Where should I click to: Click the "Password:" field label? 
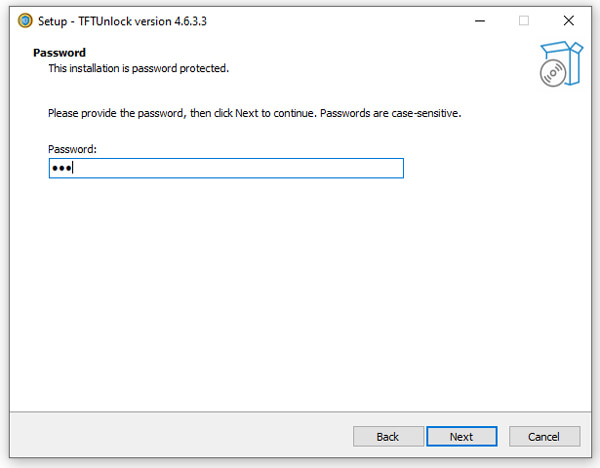click(72, 148)
